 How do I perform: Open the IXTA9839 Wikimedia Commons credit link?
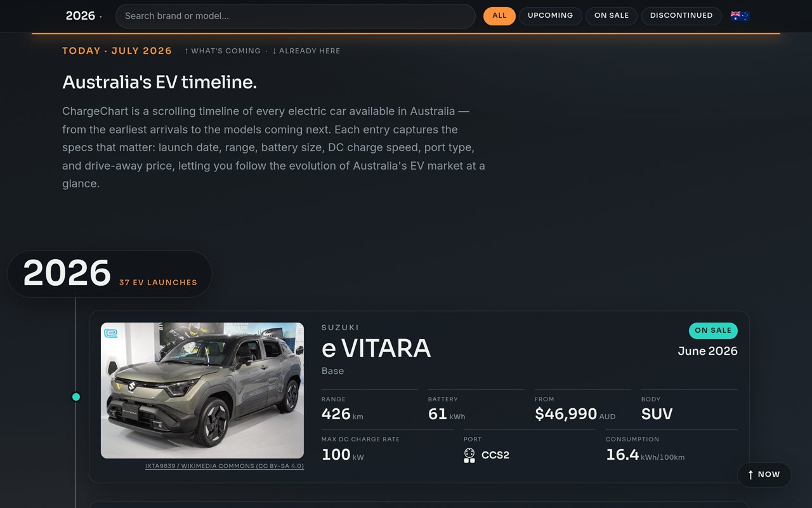[x=225, y=466]
